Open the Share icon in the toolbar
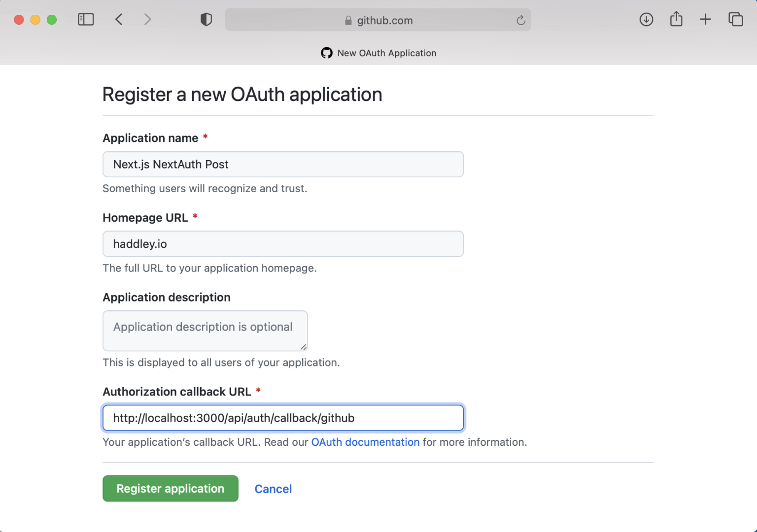The width and height of the screenshot is (757, 532). tap(676, 20)
